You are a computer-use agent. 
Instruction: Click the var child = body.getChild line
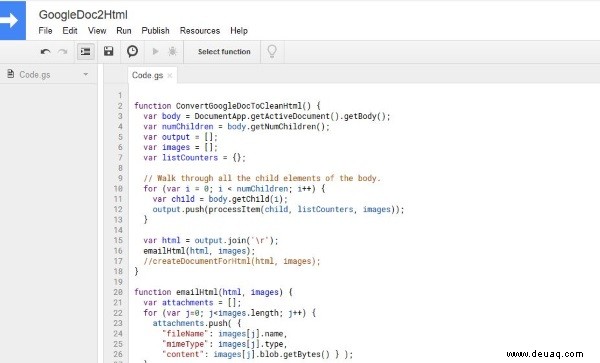point(220,199)
